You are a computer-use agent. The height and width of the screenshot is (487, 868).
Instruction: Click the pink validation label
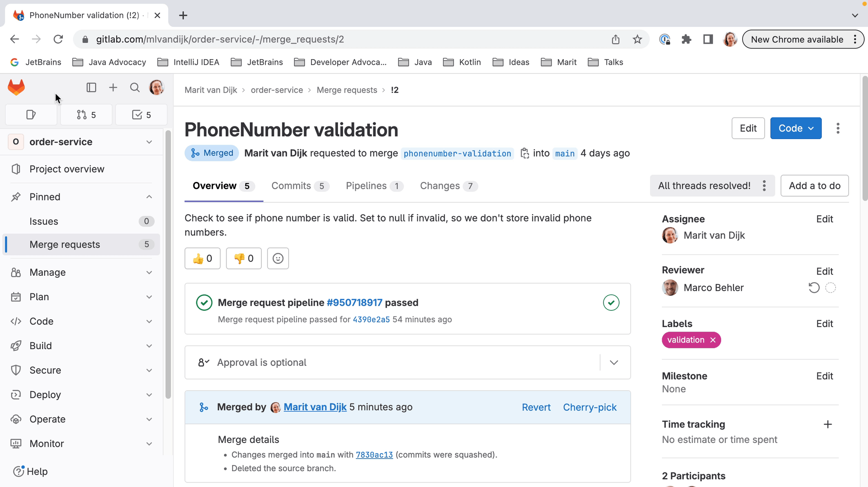pyautogui.click(x=685, y=340)
